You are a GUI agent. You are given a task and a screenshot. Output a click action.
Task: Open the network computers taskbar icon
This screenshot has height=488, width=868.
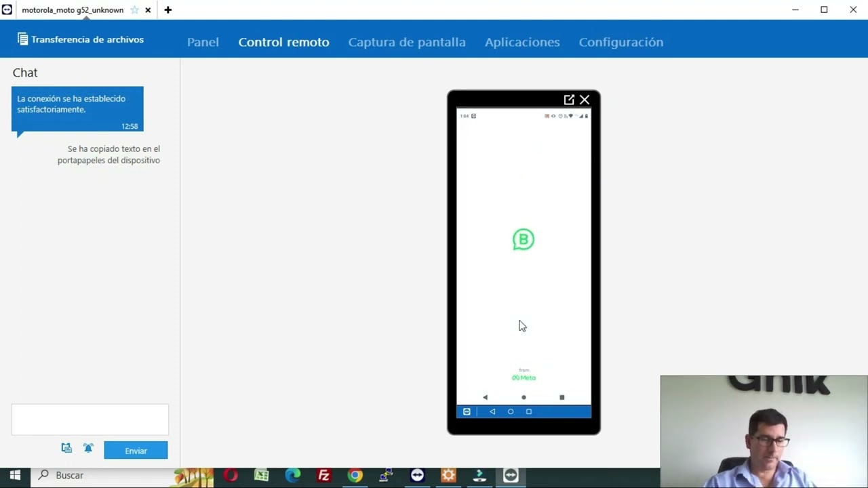387,476
